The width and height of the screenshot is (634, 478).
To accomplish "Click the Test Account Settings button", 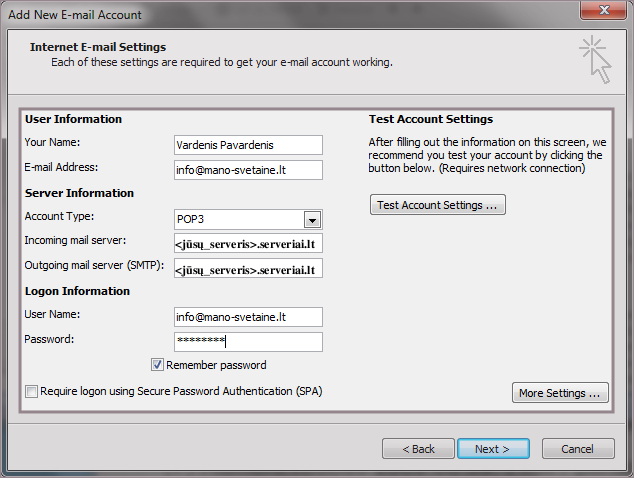I will [x=437, y=205].
